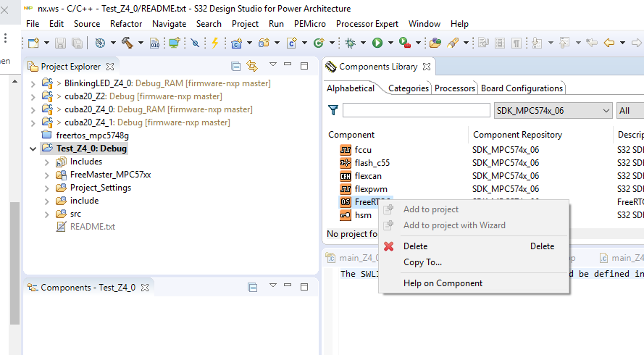Select README.txt in Project Explorer
Viewport: 644px width, 355px height.
click(x=92, y=227)
